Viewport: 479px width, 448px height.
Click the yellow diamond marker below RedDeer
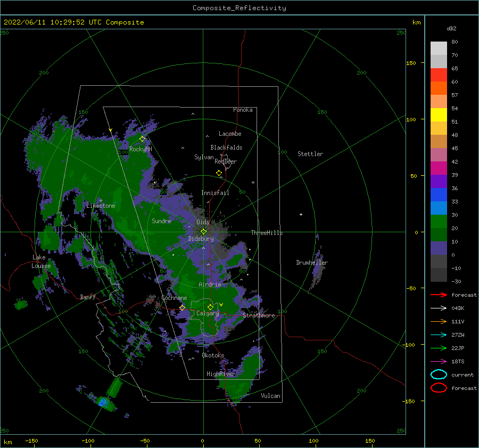(219, 173)
